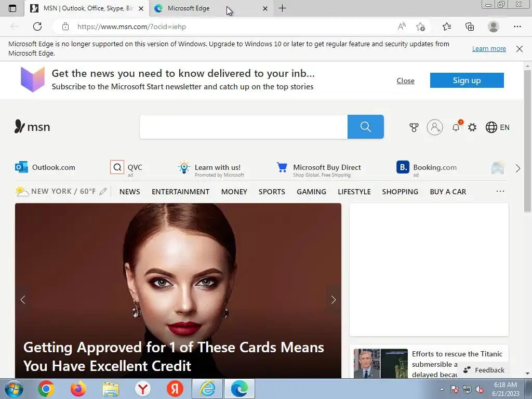Go to the NEWS section

click(129, 192)
